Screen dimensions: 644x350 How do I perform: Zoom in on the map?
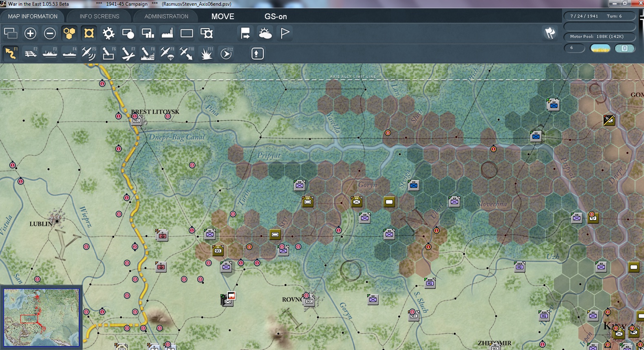point(30,33)
